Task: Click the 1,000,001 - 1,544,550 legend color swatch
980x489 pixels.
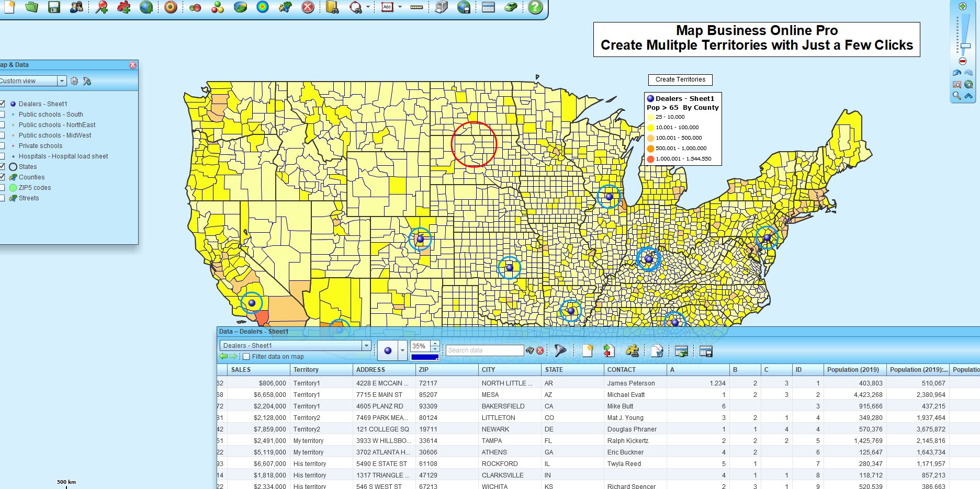Action: [x=650, y=158]
